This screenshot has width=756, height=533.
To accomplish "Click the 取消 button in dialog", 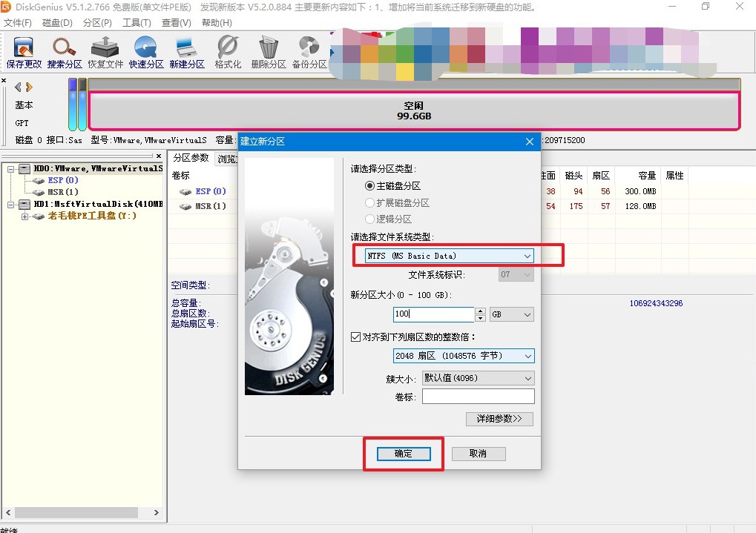I will point(479,454).
